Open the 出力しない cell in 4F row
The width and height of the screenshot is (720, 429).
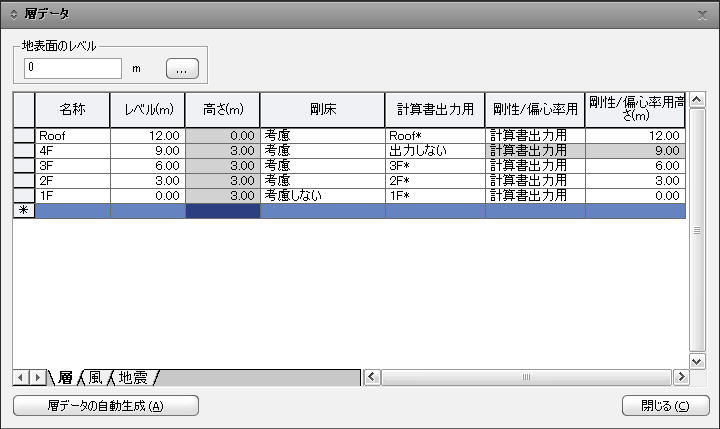(434, 150)
